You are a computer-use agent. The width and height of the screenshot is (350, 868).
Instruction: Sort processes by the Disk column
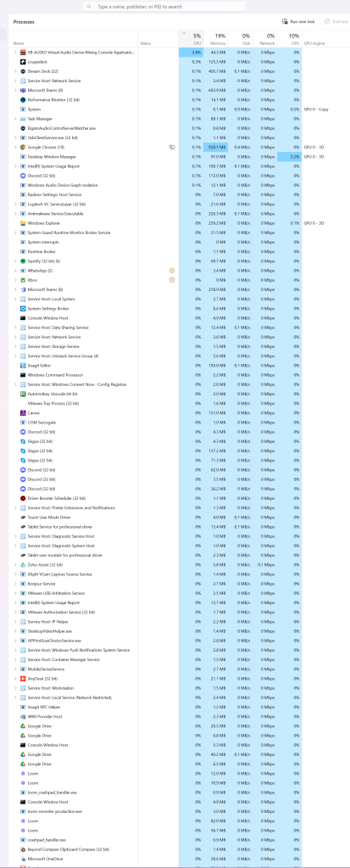pyautogui.click(x=240, y=38)
